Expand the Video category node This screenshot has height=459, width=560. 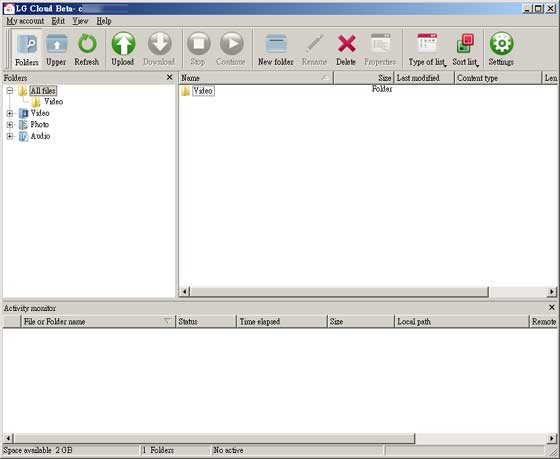point(10,114)
